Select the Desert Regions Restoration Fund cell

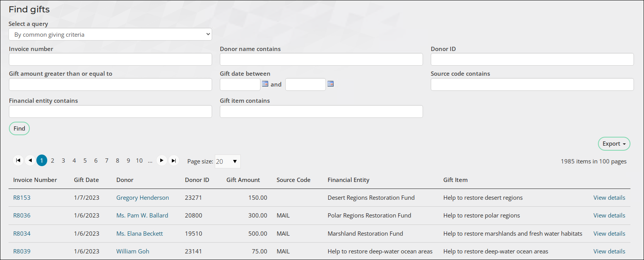tap(371, 198)
